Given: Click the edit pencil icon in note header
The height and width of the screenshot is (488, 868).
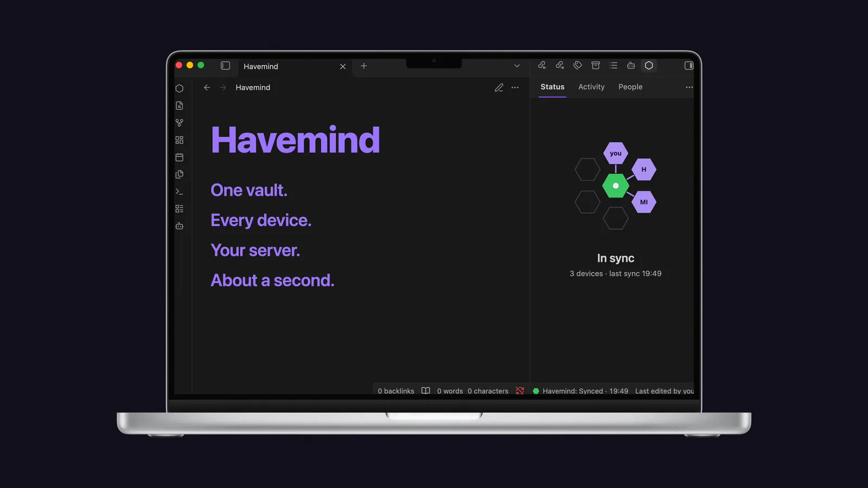Looking at the screenshot, I should (499, 88).
